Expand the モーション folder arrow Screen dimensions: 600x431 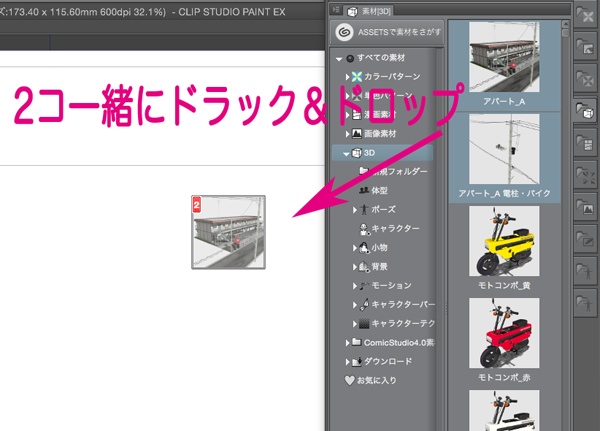pos(355,286)
